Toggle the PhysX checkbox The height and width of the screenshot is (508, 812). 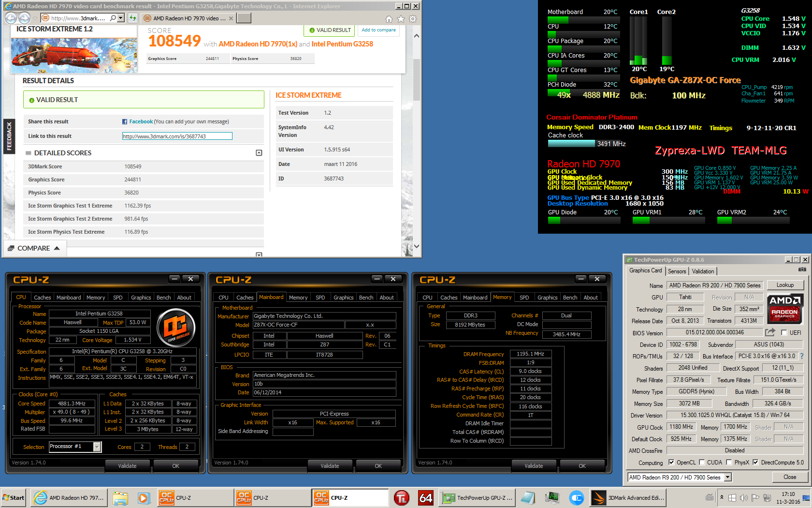pyautogui.click(x=728, y=462)
